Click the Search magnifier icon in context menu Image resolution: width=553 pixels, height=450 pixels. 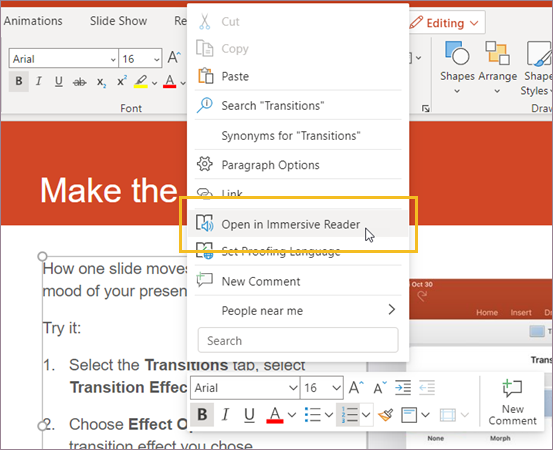[x=205, y=105]
